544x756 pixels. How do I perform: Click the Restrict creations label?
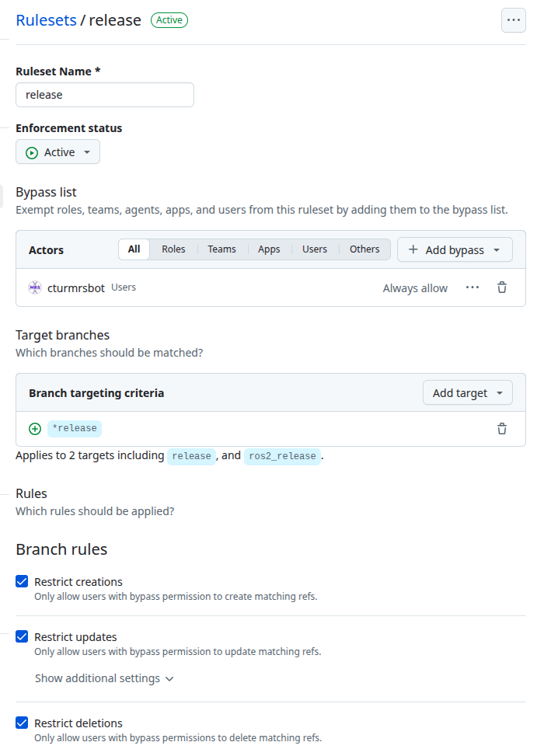(x=78, y=582)
